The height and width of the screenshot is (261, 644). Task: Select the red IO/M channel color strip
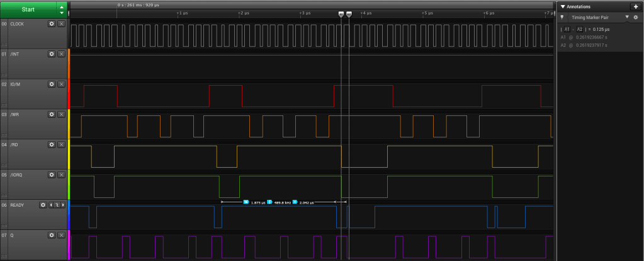pos(68,94)
